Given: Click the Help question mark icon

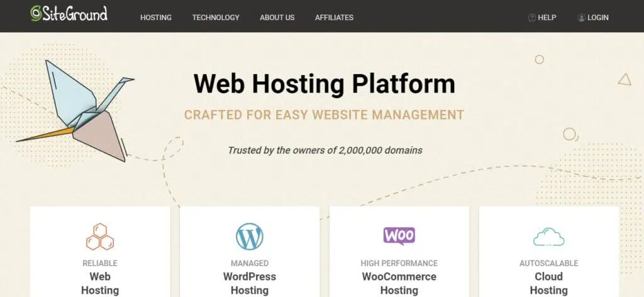Looking at the screenshot, I should click(x=532, y=18).
